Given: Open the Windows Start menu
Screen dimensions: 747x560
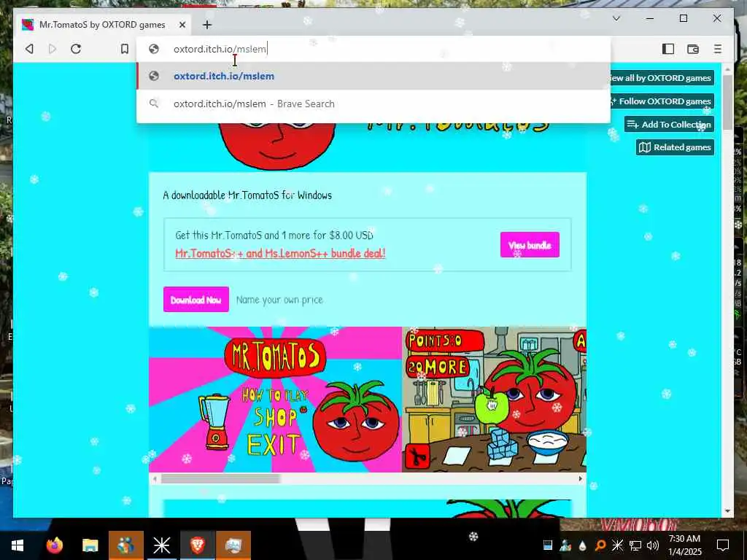Looking at the screenshot, I should pos(18,545).
